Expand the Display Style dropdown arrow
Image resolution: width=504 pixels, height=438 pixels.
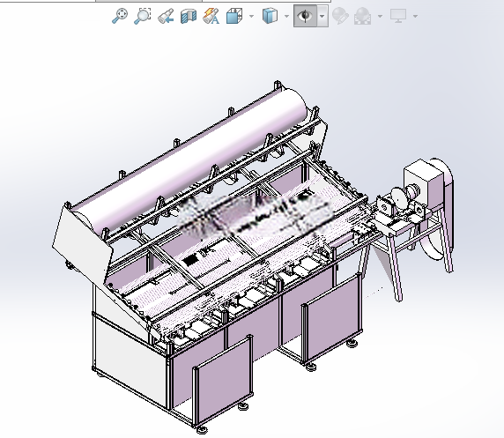(286, 16)
